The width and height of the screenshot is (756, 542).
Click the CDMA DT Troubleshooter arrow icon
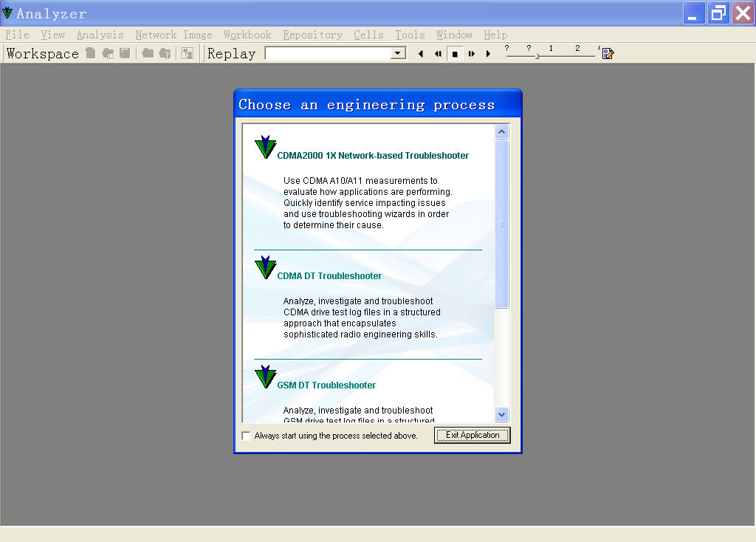[x=265, y=267]
